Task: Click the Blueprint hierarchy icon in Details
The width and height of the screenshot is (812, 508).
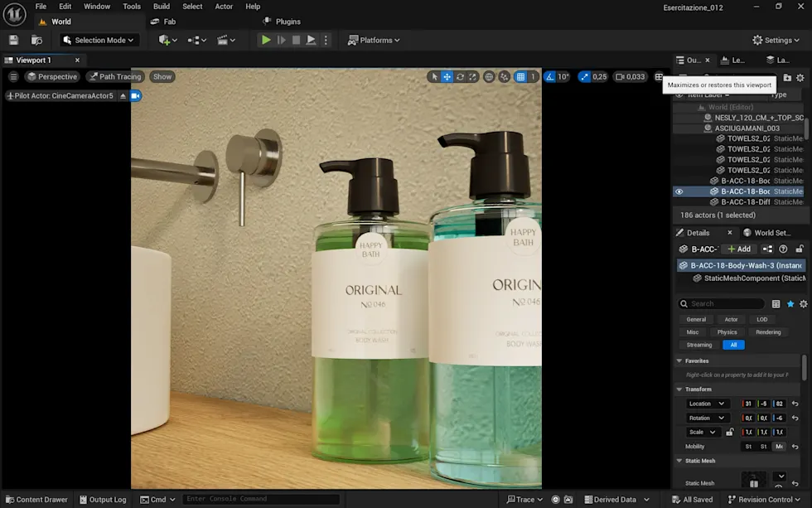Action: pos(767,249)
